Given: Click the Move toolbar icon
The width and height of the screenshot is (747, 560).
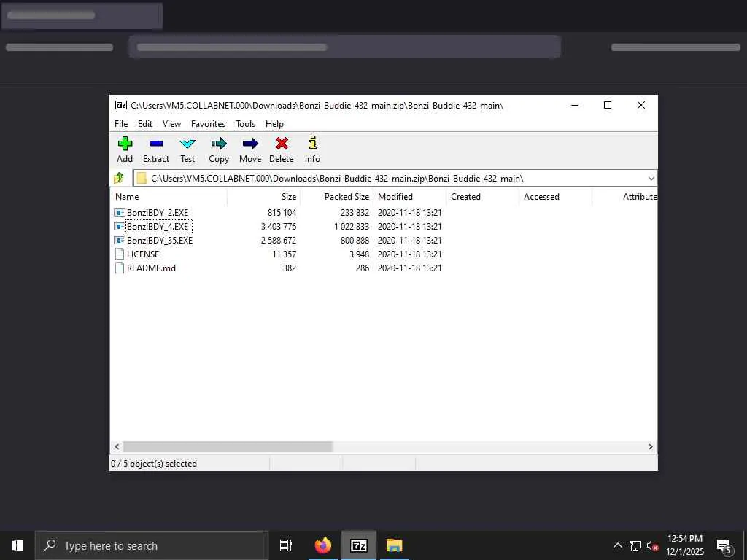Looking at the screenshot, I should coord(250,144).
